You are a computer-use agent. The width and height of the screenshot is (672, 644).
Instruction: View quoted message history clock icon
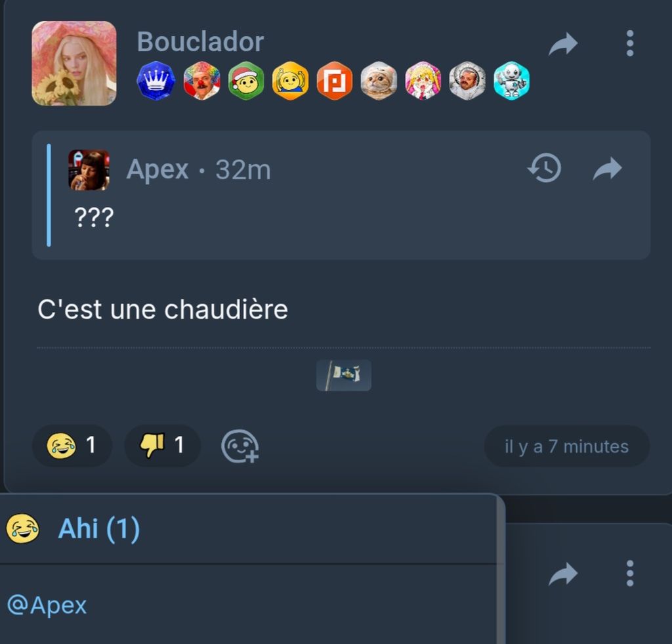click(x=544, y=168)
